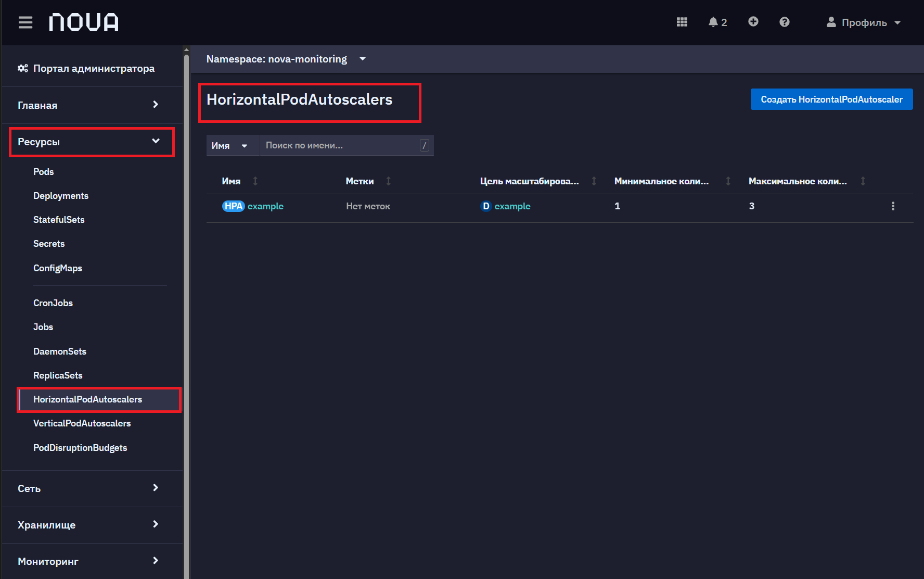
Task: Expand the Сеть sidebar section
Action: tap(92, 488)
